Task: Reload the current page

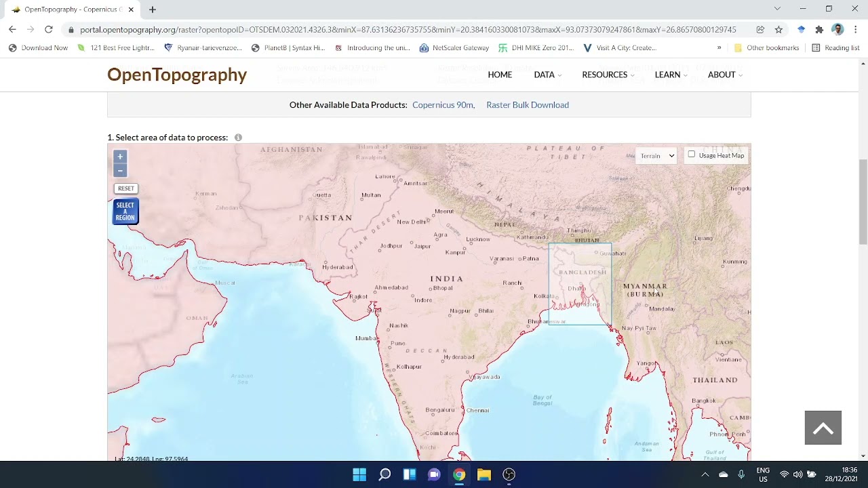Action: pos(49,29)
